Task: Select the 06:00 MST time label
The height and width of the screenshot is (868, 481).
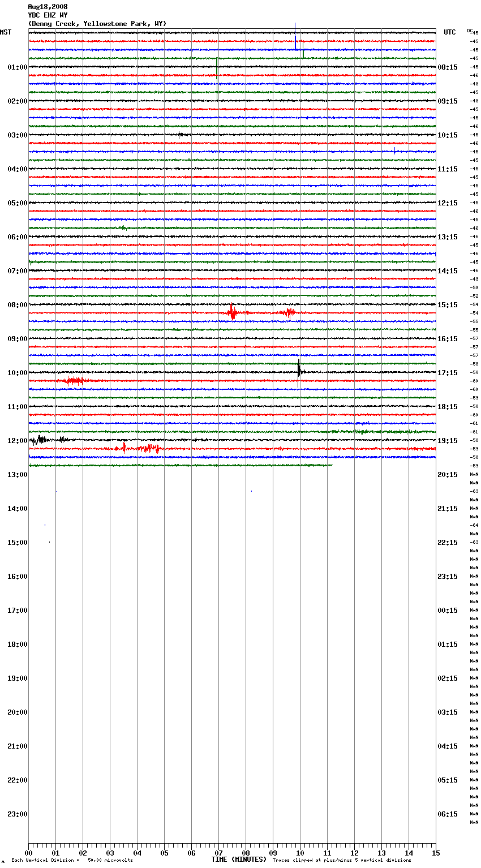Action: tap(18, 237)
